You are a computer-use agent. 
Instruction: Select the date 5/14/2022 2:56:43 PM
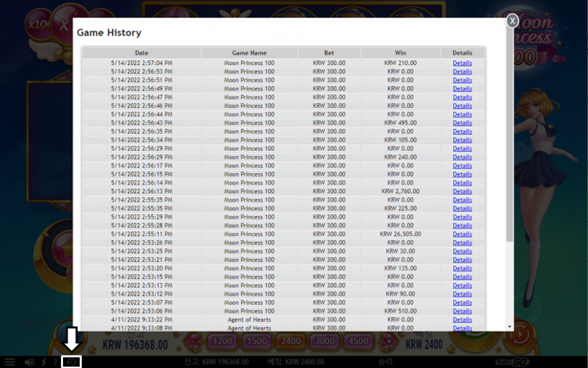pyautogui.click(x=142, y=123)
